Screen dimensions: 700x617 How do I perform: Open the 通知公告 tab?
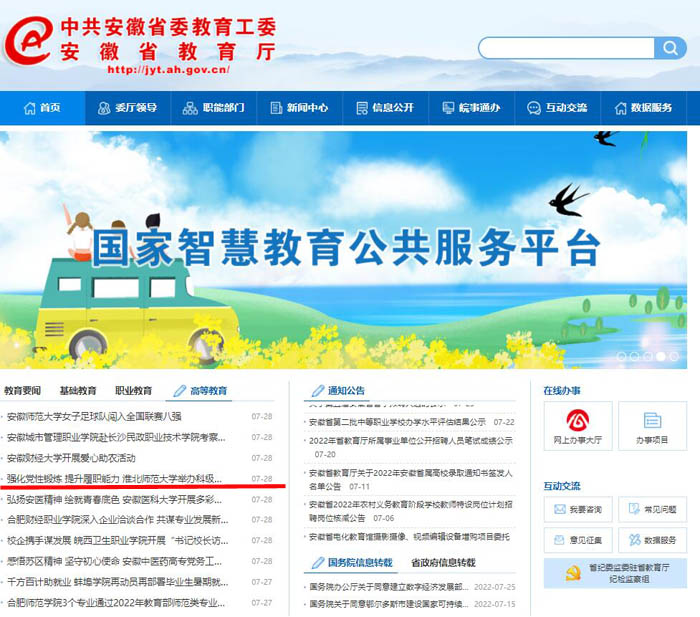(338, 391)
